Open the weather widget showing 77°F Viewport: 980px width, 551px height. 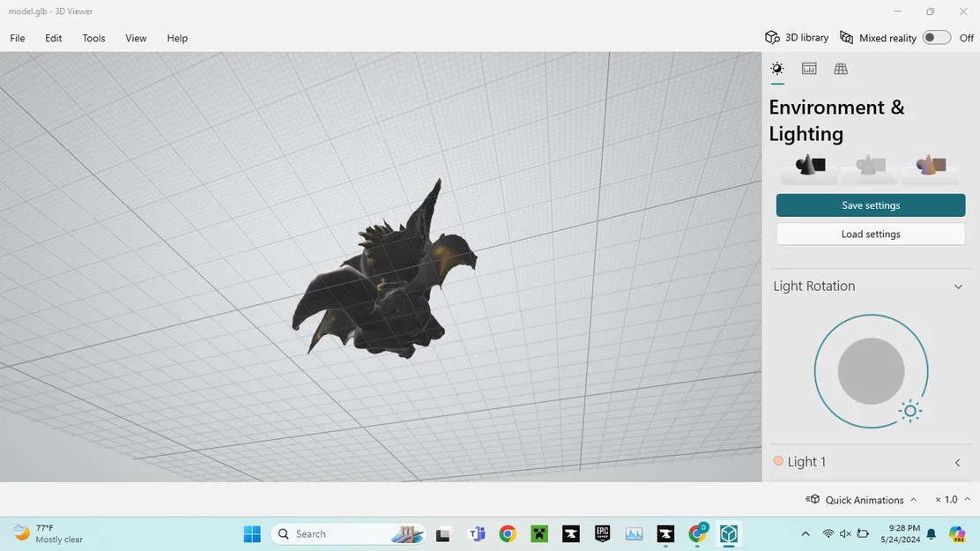pos(48,533)
